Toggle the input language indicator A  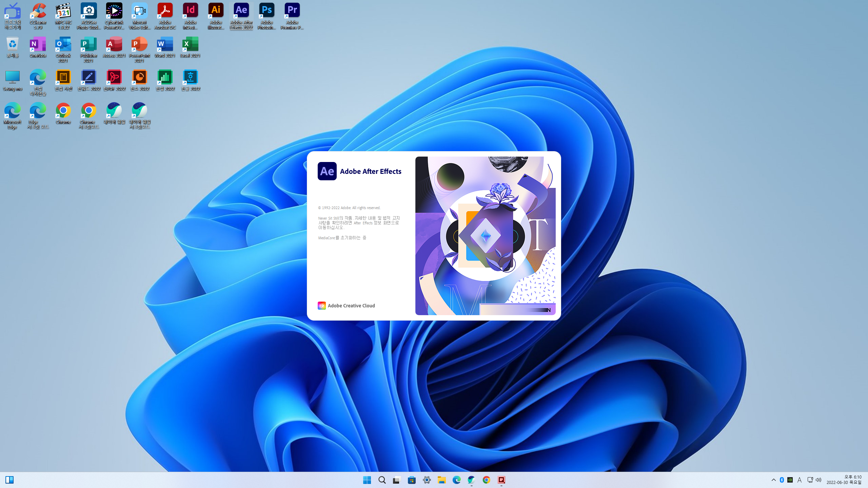click(x=799, y=480)
